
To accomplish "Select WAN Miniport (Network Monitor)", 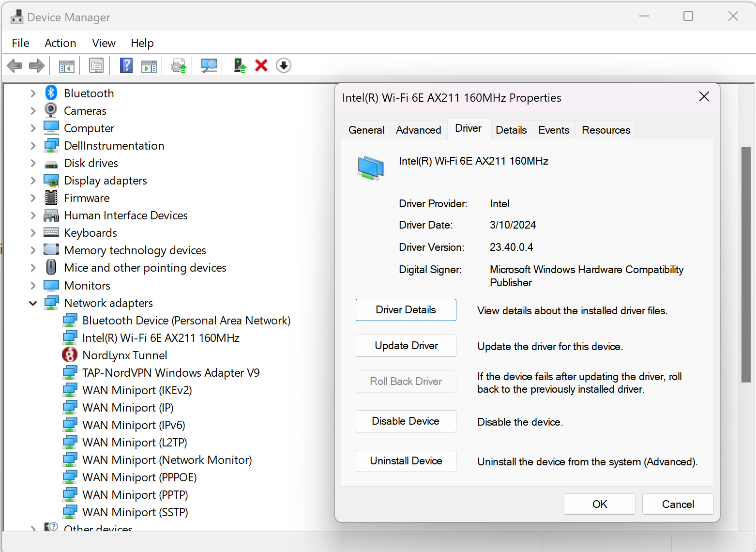I will pos(167,460).
